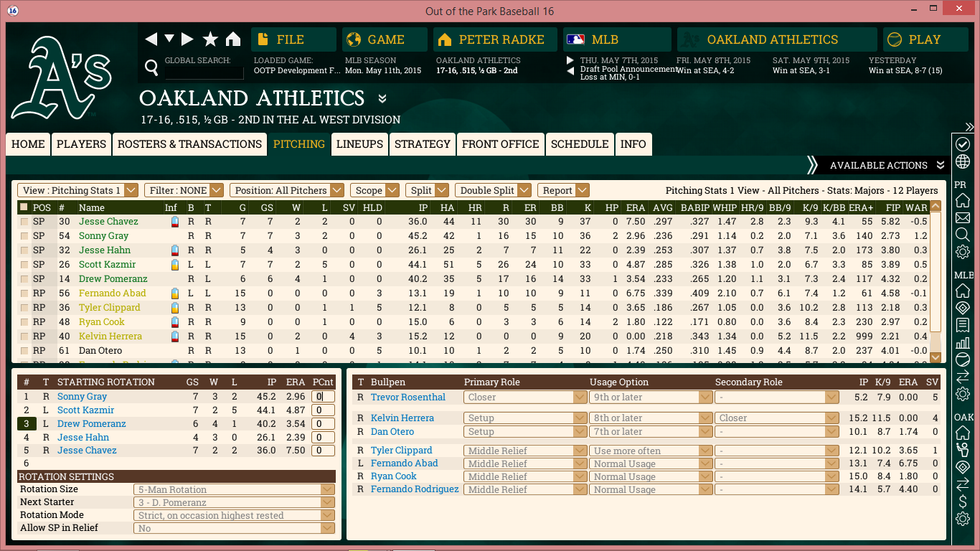This screenshot has height=551, width=980.
Task: Open Kelvin Herrera in bullpen list
Action: (x=402, y=418)
